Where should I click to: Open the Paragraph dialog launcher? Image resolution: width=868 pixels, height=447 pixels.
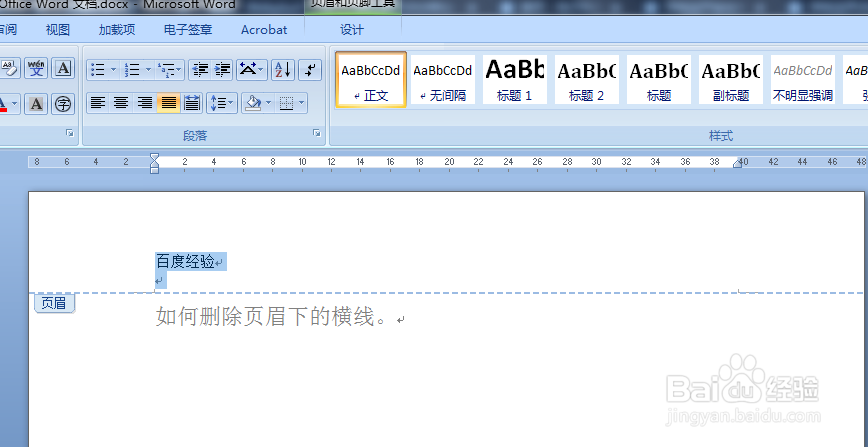(317, 133)
